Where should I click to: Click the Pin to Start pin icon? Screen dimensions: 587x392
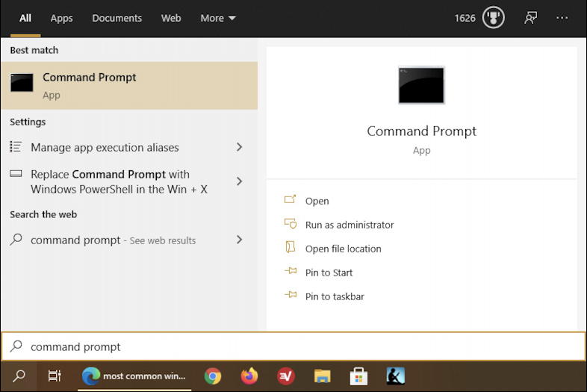pyautogui.click(x=291, y=271)
